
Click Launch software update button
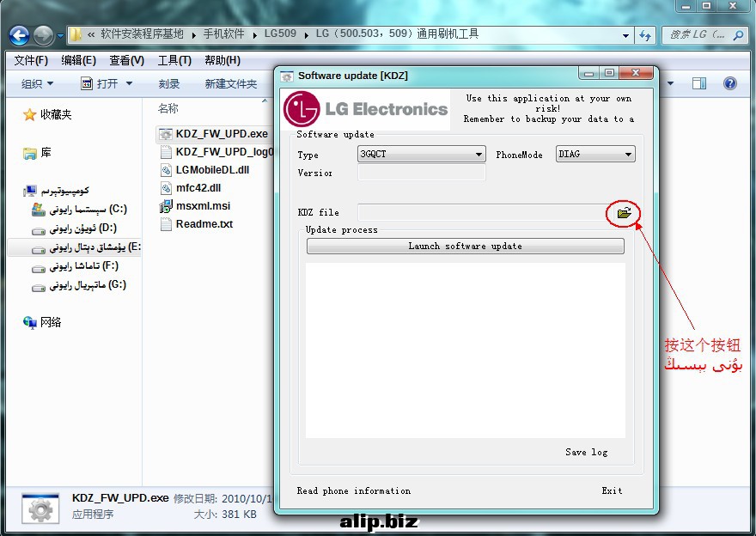[466, 247]
